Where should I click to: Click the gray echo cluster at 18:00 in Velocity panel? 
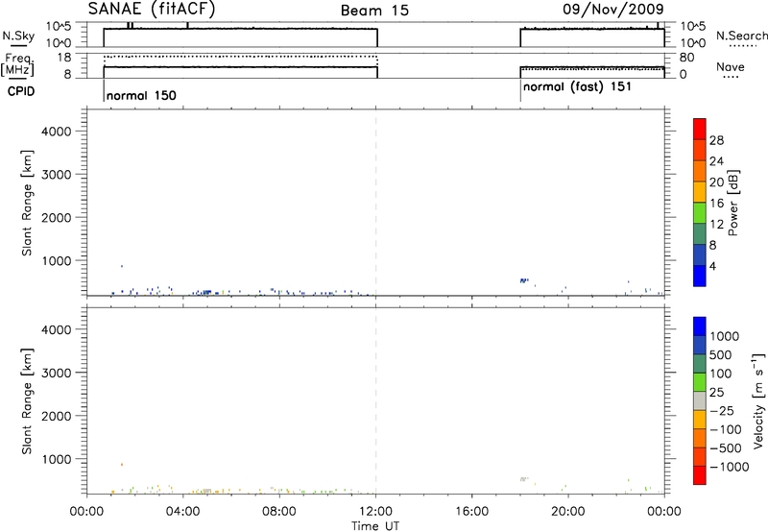pyautogui.click(x=523, y=478)
